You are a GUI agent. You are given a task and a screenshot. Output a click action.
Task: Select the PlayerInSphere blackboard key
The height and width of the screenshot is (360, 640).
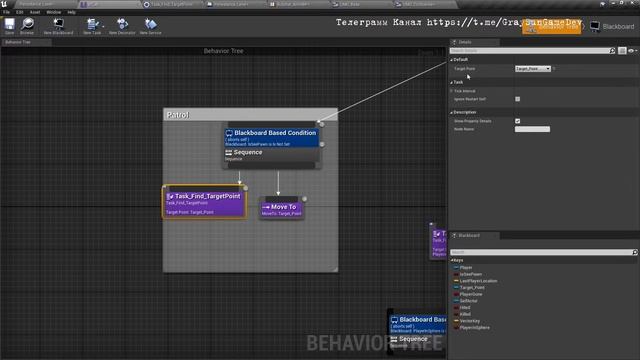[475, 327]
